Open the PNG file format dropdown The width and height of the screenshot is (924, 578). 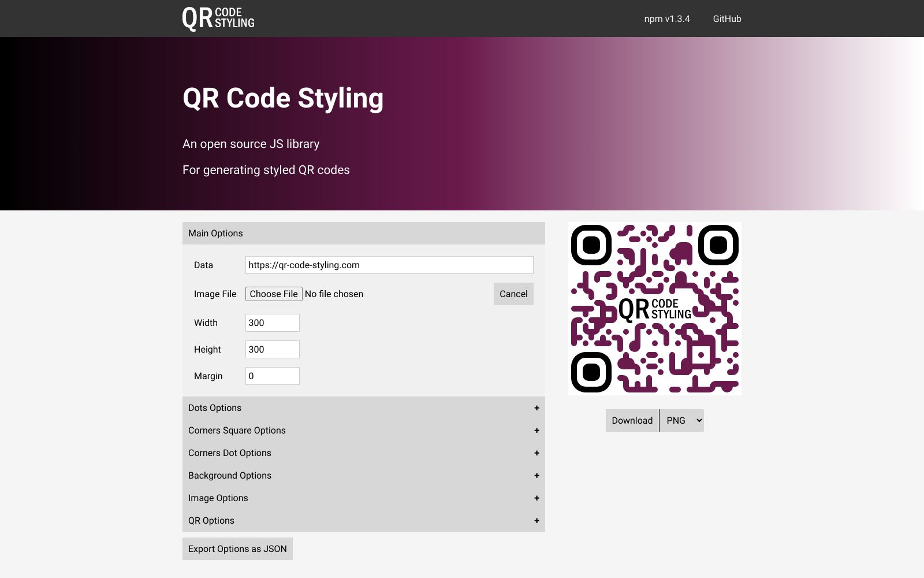tap(682, 420)
